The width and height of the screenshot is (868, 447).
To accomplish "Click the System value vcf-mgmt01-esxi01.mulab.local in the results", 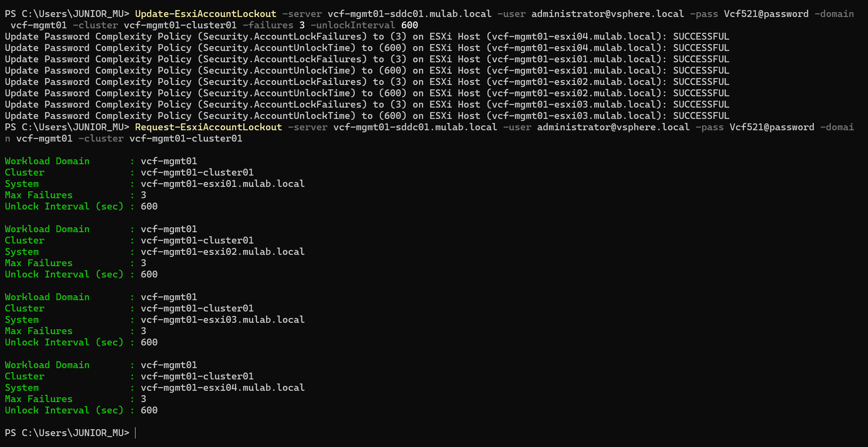I will point(222,184).
